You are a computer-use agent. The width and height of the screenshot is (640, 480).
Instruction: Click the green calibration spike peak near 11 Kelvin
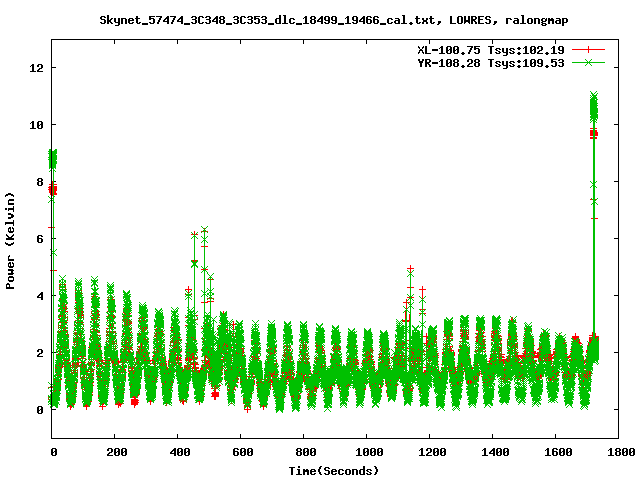[x=594, y=107]
